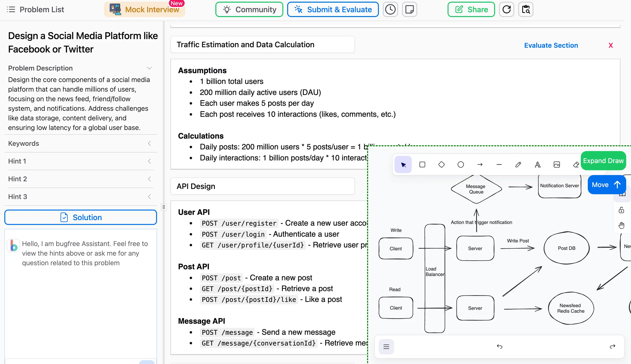This screenshot has width=631, height=364.
Task: Open the insert image tool
Action: coord(557,164)
